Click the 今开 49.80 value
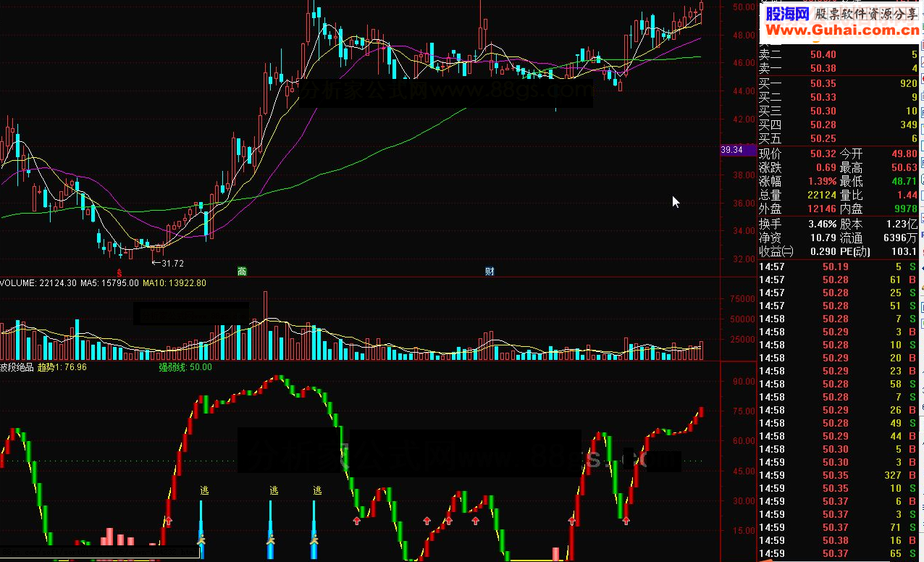The height and width of the screenshot is (562, 924). point(905,154)
